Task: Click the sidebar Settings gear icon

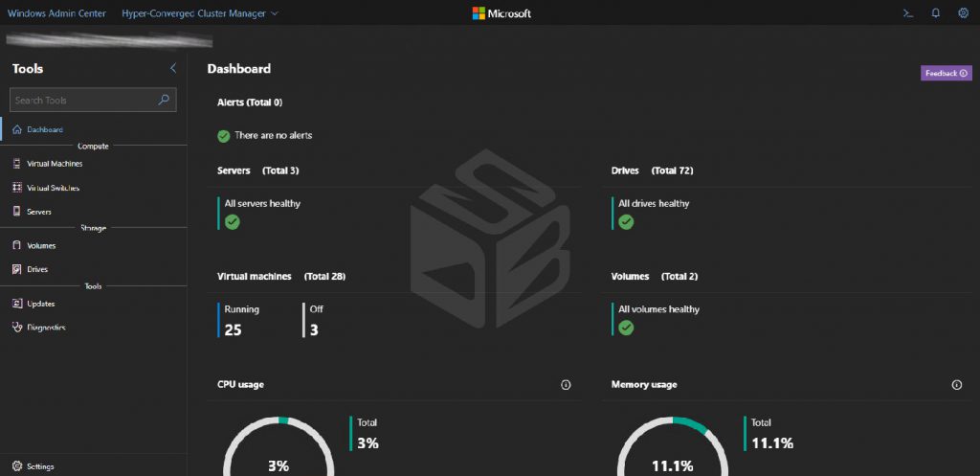Action: [17, 466]
